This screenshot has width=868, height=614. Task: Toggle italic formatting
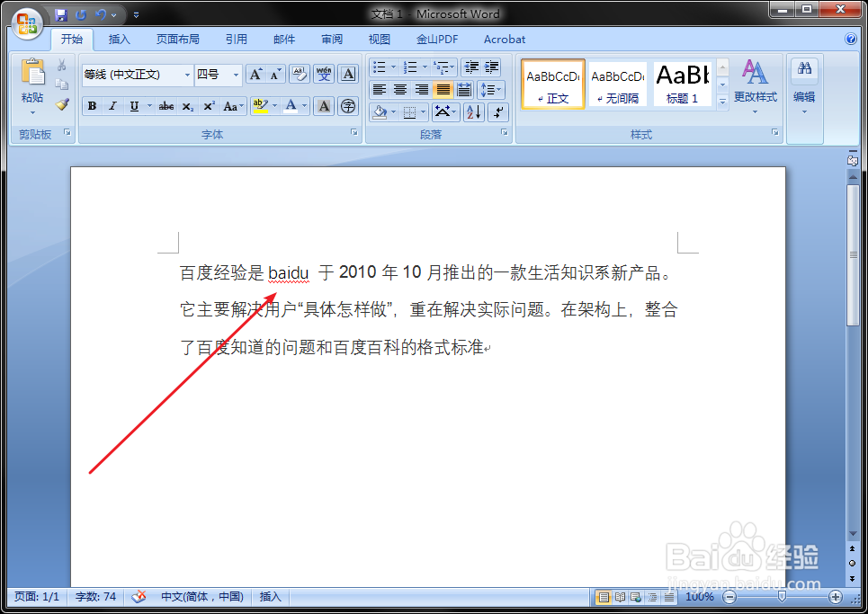click(x=113, y=106)
